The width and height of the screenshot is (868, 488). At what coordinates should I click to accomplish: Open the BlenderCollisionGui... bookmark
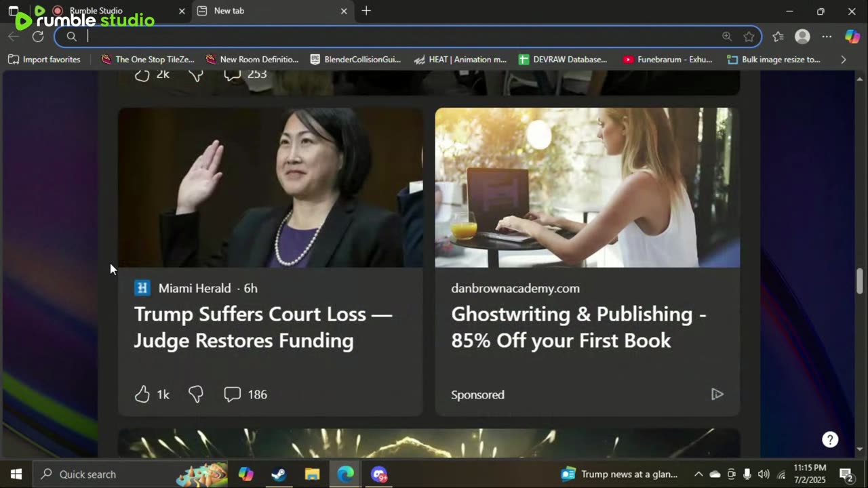(x=356, y=60)
